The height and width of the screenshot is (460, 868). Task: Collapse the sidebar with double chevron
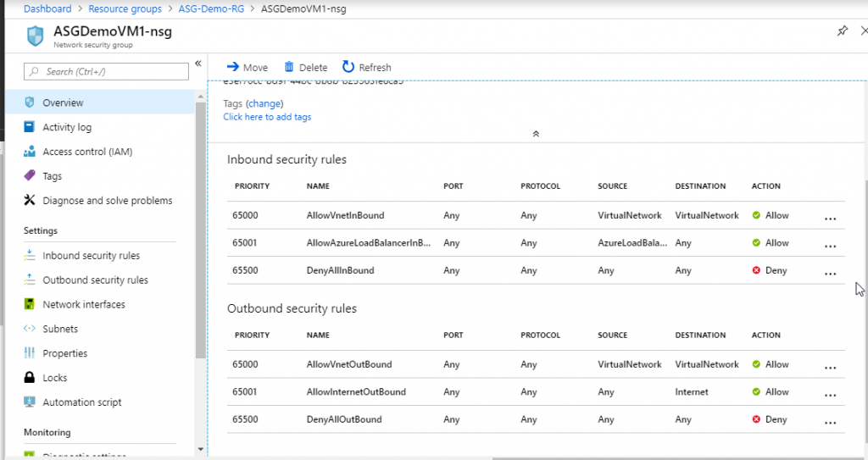[198, 64]
